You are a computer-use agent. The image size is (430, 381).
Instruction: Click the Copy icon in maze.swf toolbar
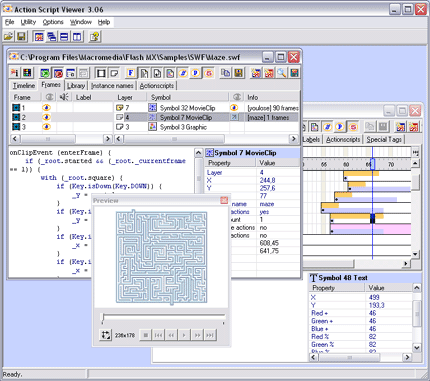click(226, 73)
